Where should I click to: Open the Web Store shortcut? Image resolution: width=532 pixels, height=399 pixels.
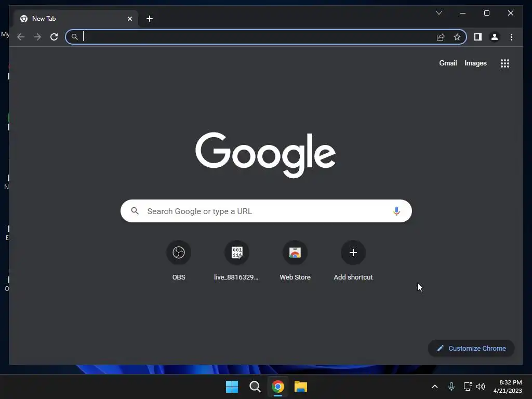point(295,252)
